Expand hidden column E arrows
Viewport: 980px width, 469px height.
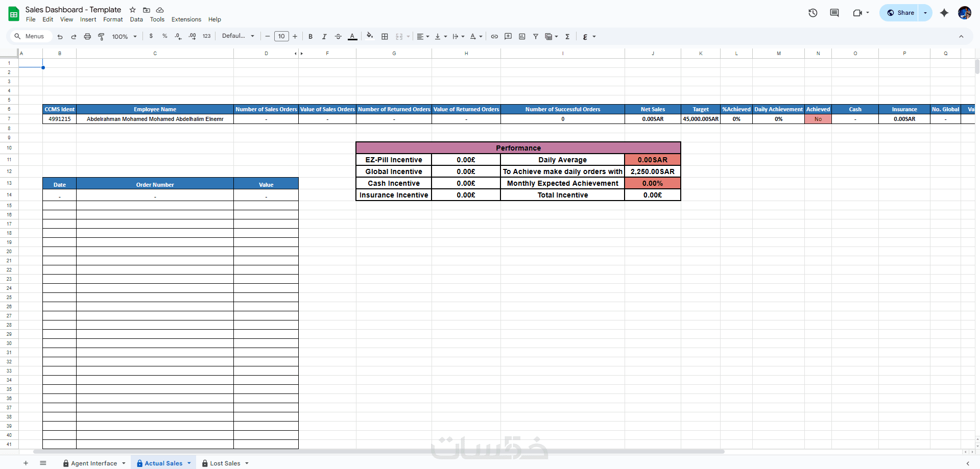299,53
